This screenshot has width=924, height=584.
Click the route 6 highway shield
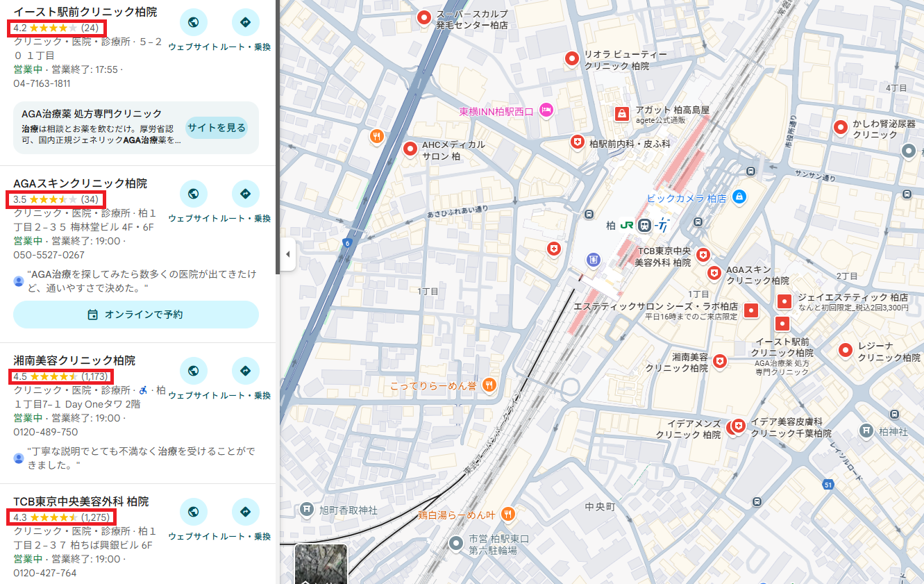pos(346,243)
